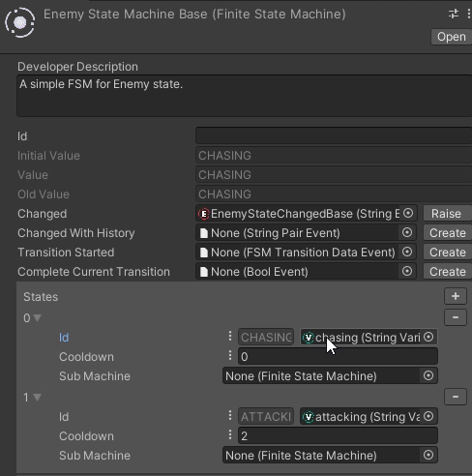The image size is (472, 476).
Task: Click the ATTACKING value box in state 1
Action: [x=266, y=417]
